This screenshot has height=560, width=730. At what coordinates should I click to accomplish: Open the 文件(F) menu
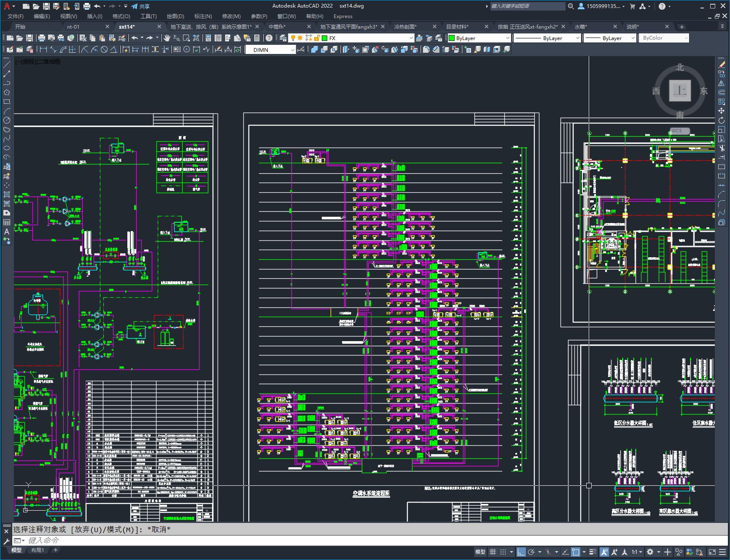[x=16, y=16]
